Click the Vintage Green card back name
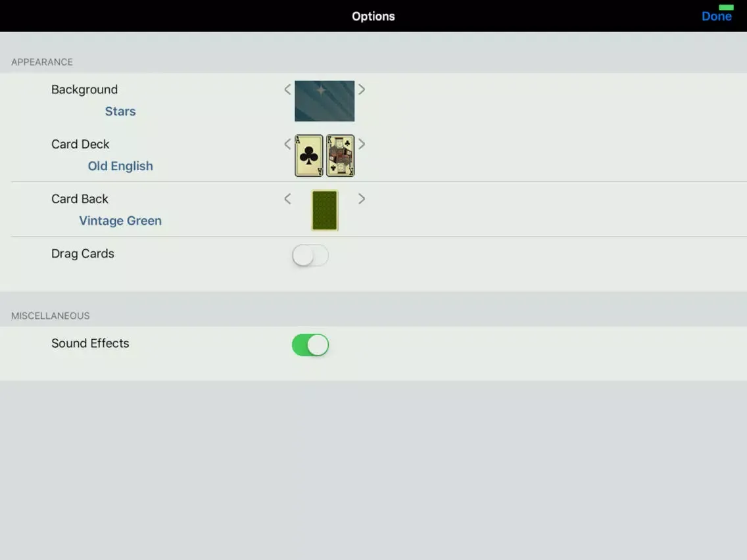Viewport: 747px width, 560px height. [x=120, y=221]
